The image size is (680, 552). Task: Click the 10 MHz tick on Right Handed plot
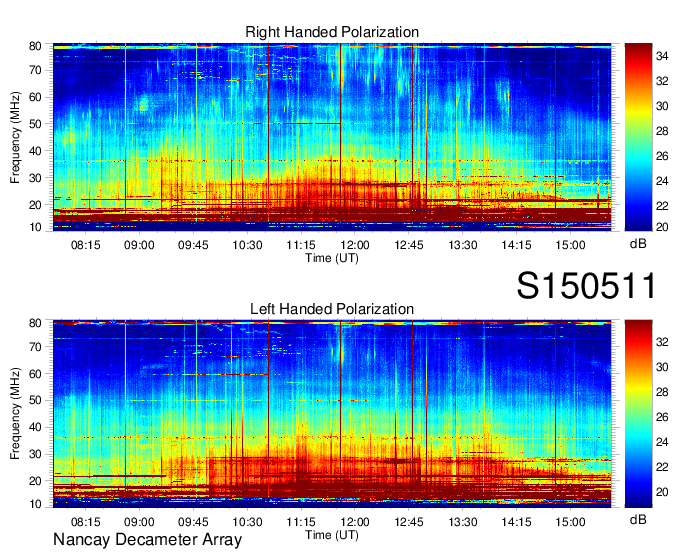[35, 227]
